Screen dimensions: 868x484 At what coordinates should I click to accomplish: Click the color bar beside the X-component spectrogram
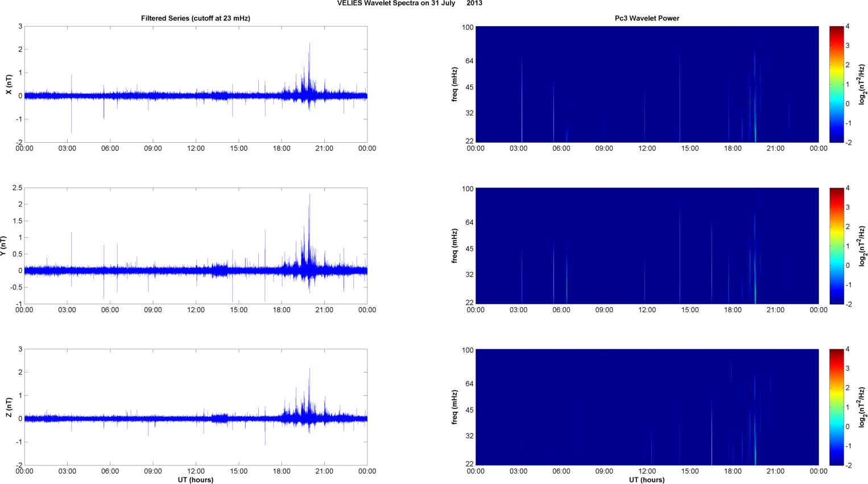(x=836, y=84)
